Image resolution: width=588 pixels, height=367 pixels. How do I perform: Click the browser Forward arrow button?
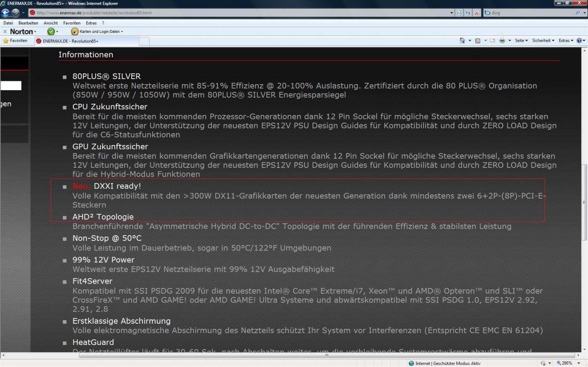click(15, 12)
